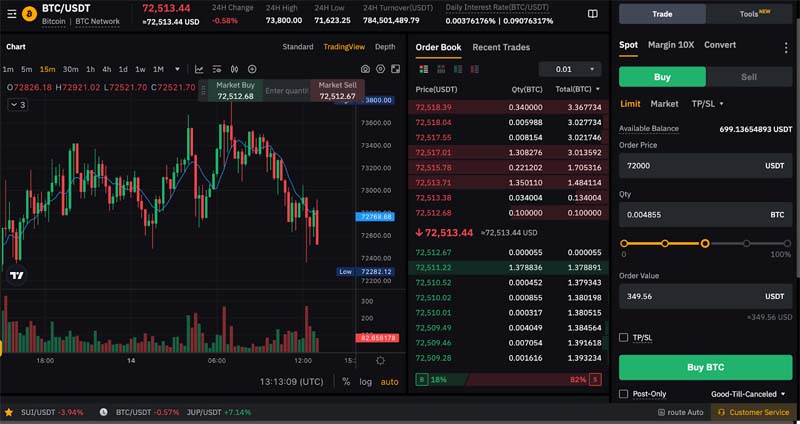Image resolution: width=800 pixels, height=424 pixels.
Task: Switch order side to Sell
Action: 749,77
